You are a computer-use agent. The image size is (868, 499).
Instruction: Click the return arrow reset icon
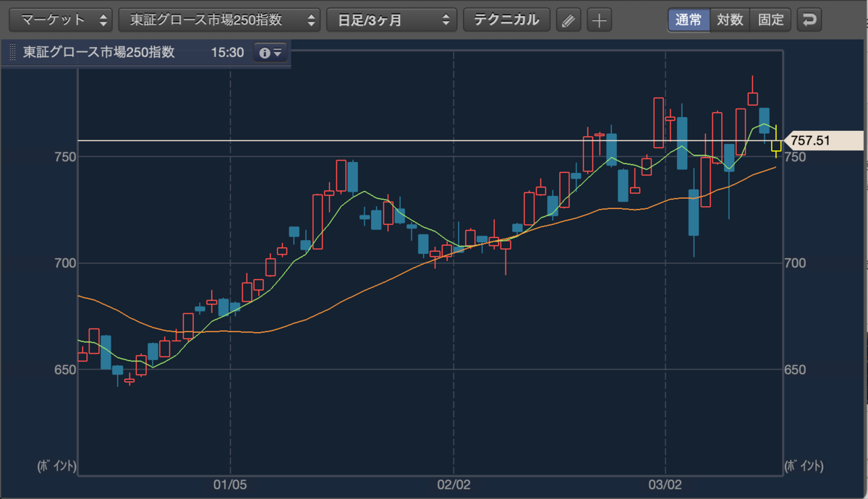click(x=809, y=20)
